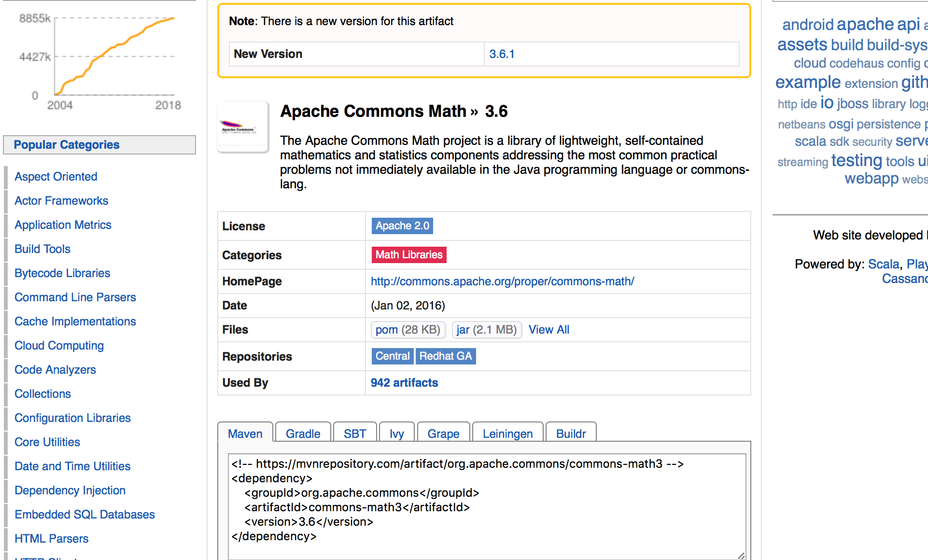Click the Math Libraries category badge
This screenshot has width=928, height=560.
click(x=408, y=255)
